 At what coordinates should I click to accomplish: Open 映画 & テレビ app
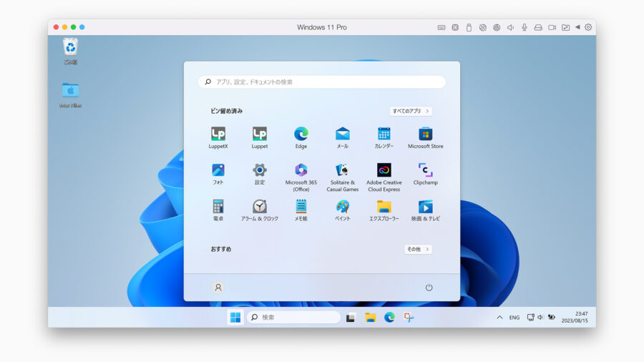[x=426, y=210]
